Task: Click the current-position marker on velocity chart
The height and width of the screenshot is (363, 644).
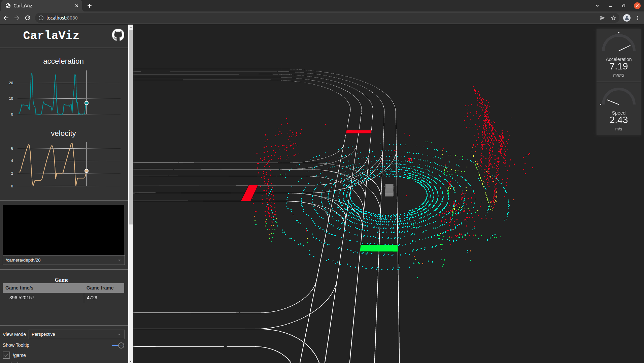Action: click(87, 171)
